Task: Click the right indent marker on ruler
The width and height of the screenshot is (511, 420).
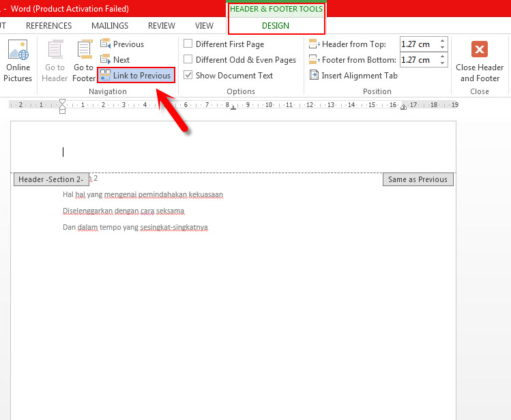Action: (403, 107)
